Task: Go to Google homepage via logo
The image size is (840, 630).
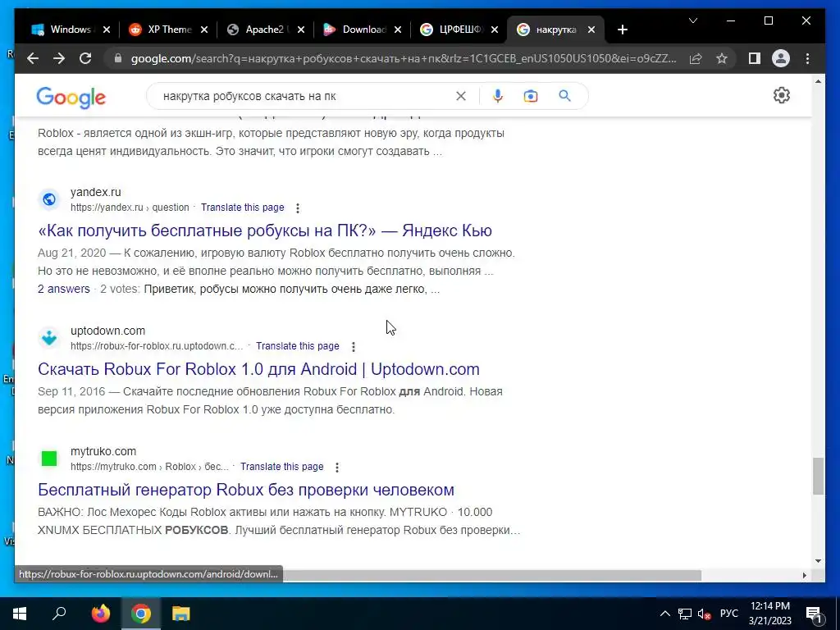Action: tap(71, 97)
